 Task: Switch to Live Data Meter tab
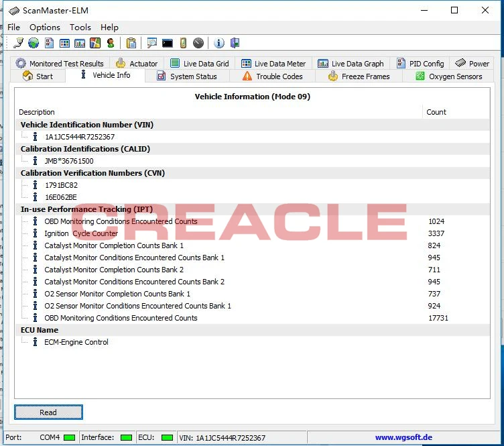[x=273, y=63]
